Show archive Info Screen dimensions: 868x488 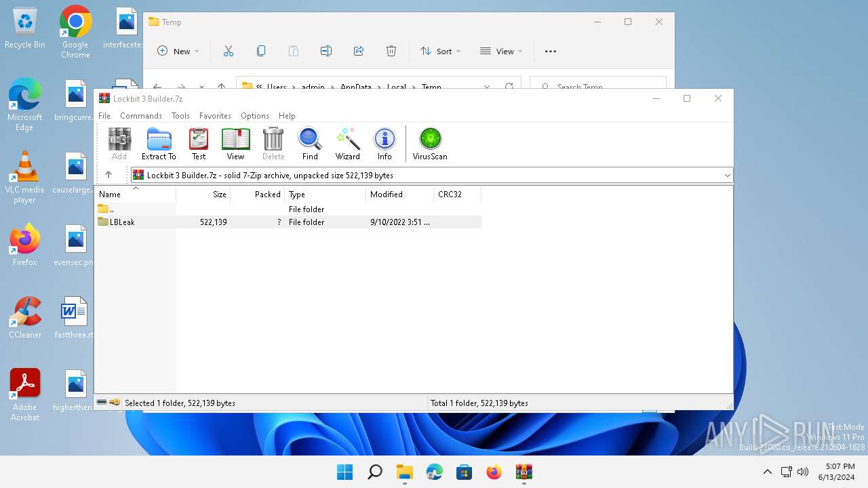(x=384, y=144)
